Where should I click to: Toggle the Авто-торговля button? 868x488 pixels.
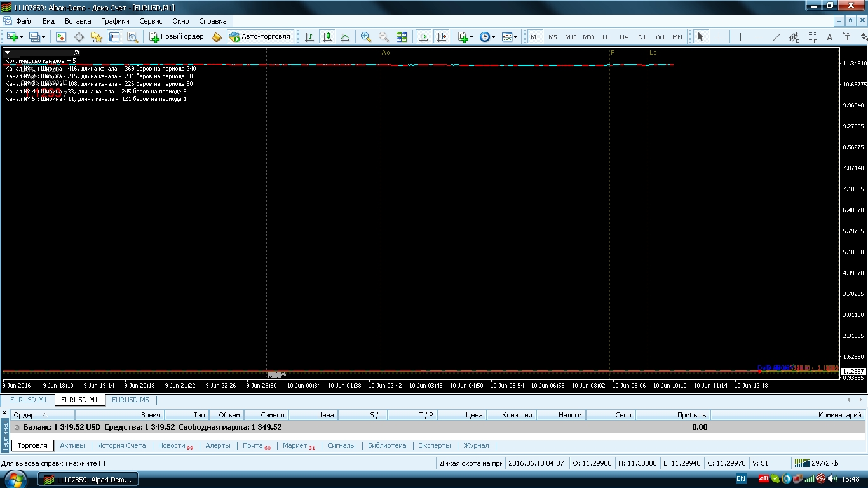(x=260, y=37)
